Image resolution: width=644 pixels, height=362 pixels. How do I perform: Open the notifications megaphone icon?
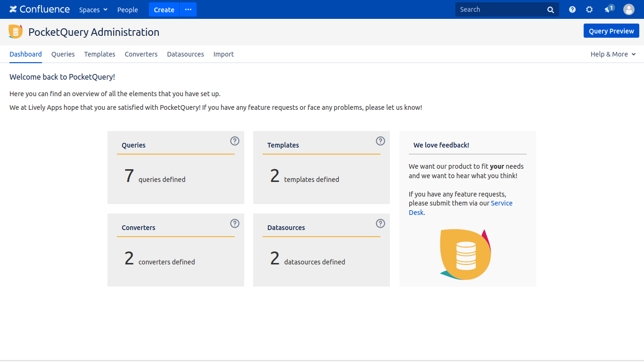(609, 9)
